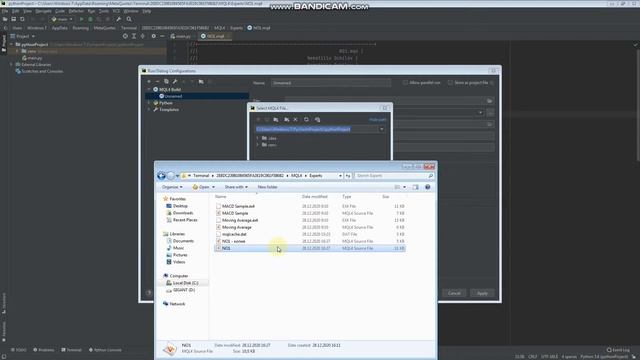Click the Search Everywhere magnifier in the IDE toolbar

[x=129, y=19]
